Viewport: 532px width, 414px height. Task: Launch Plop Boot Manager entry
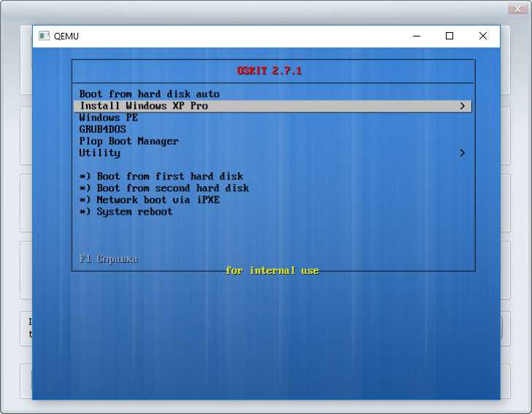coord(128,141)
